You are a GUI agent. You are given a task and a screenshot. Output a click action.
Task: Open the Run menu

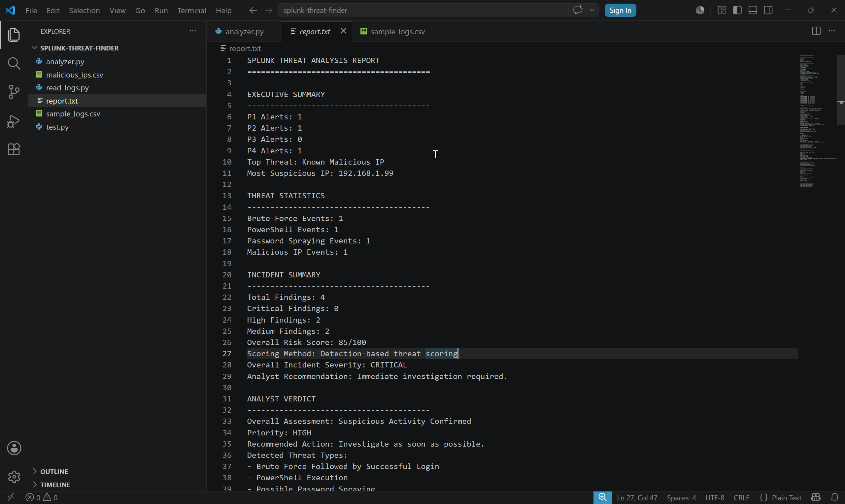tap(161, 11)
